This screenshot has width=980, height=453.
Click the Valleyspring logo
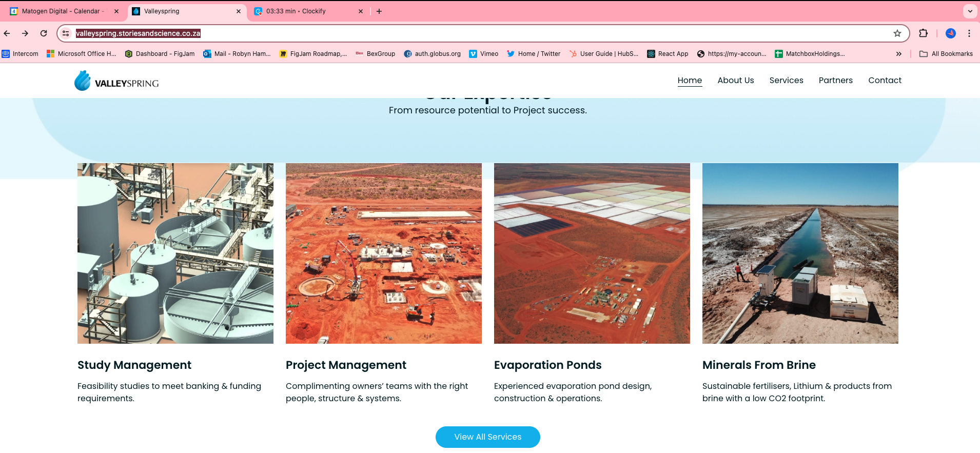[x=116, y=81]
